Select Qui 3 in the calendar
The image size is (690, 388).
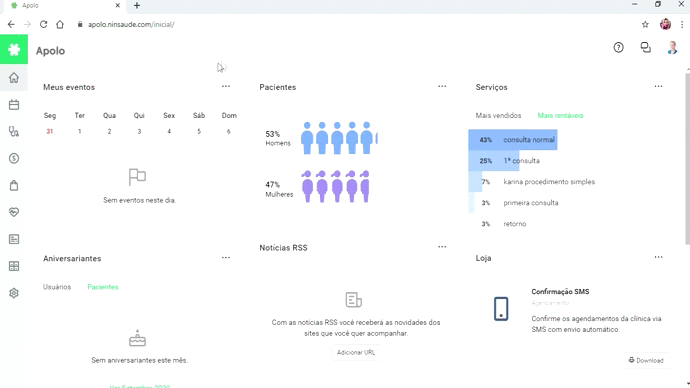pyautogui.click(x=139, y=131)
